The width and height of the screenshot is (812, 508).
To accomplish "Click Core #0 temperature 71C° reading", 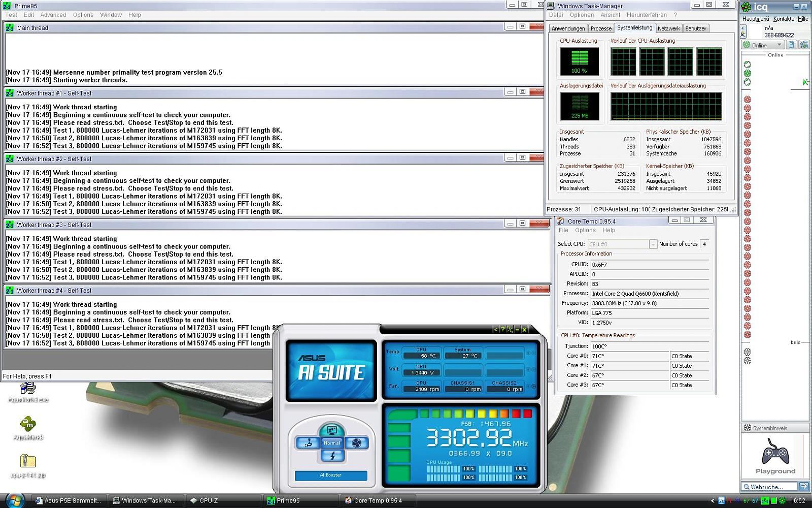I will [x=630, y=356].
